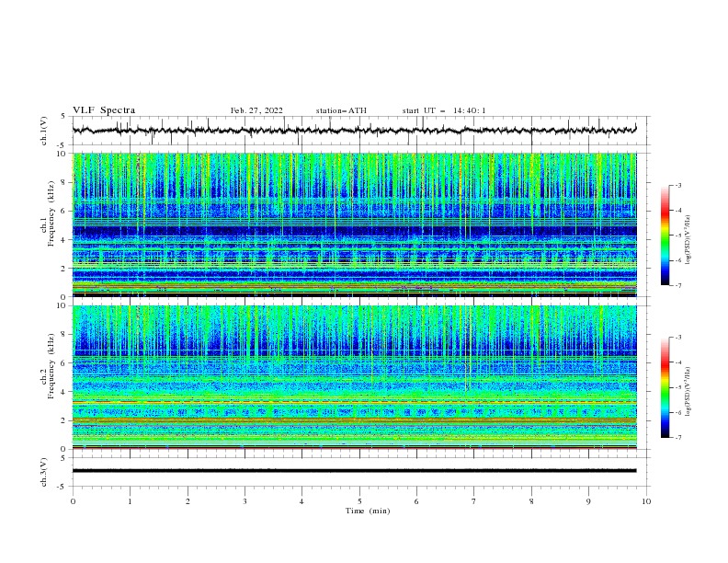Click the "-5" tick on ch.3(V) axis
Viewport: 728px width, 563px height.
[62, 487]
